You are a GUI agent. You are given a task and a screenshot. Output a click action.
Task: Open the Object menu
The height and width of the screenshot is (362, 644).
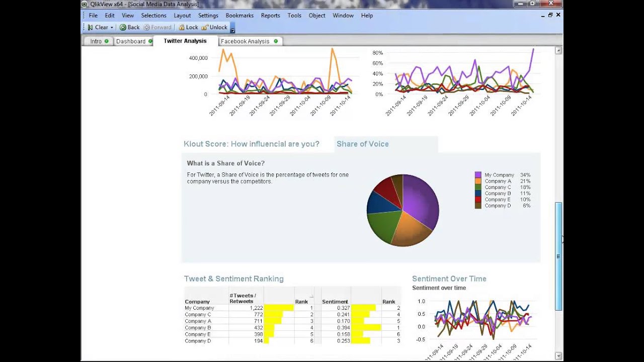(317, 16)
